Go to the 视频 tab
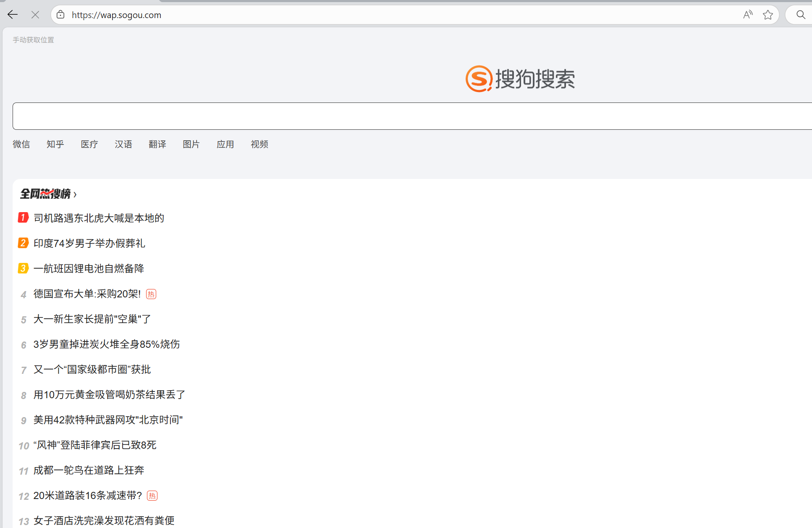 (x=259, y=144)
